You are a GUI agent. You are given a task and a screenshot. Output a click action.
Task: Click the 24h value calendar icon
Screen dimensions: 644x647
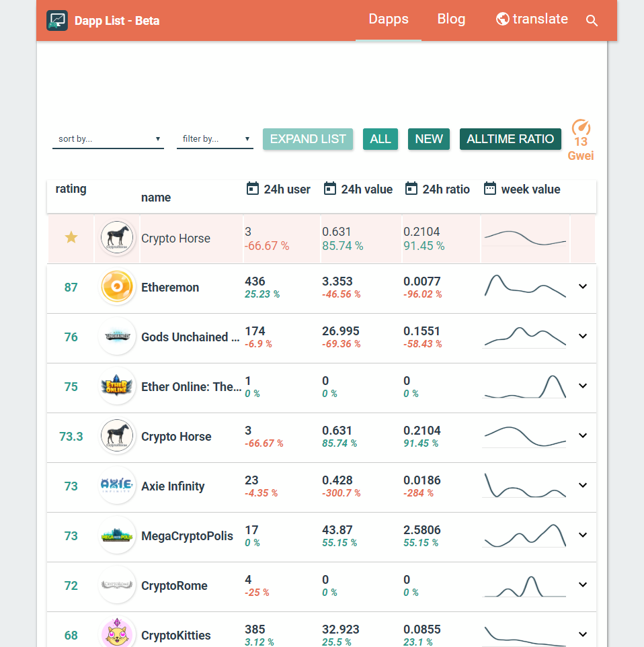(x=329, y=189)
